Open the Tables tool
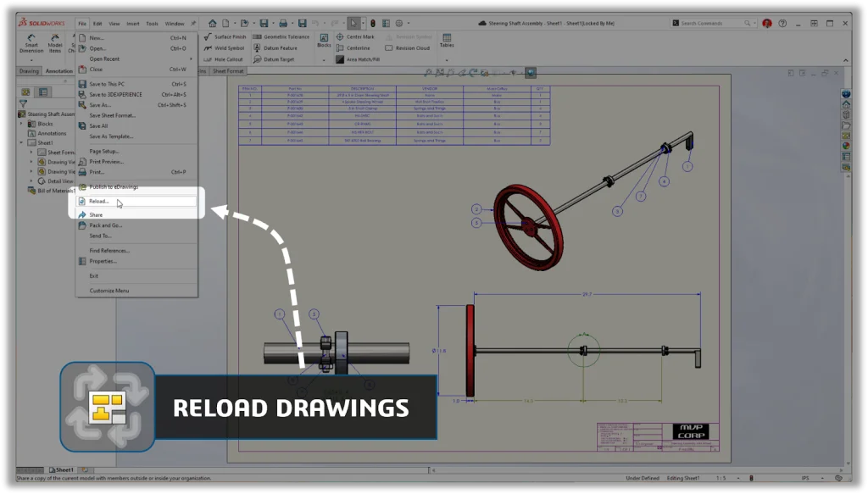Screen dimensions: 868x494 pos(446,40)
